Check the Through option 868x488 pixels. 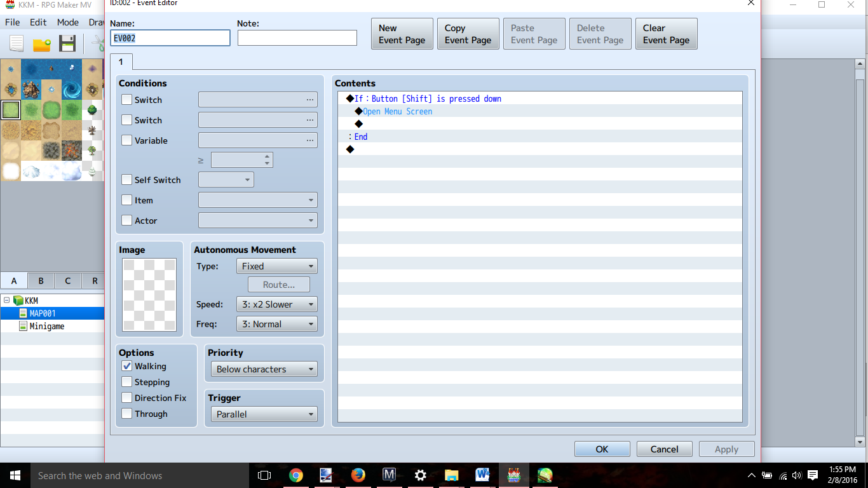[x=127, y=414]
